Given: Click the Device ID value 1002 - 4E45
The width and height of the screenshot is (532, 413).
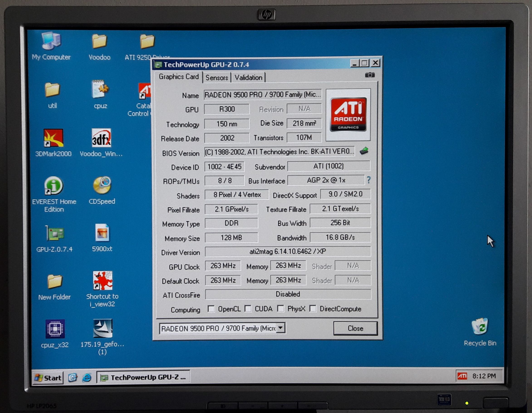Looking at the screenshot, I should (x=224, y=167).
